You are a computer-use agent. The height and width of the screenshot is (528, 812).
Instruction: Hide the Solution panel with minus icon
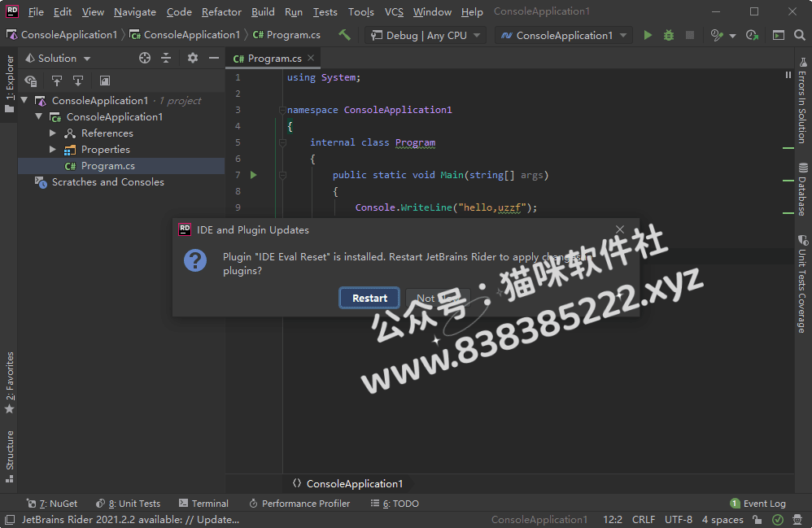point(214,58)
